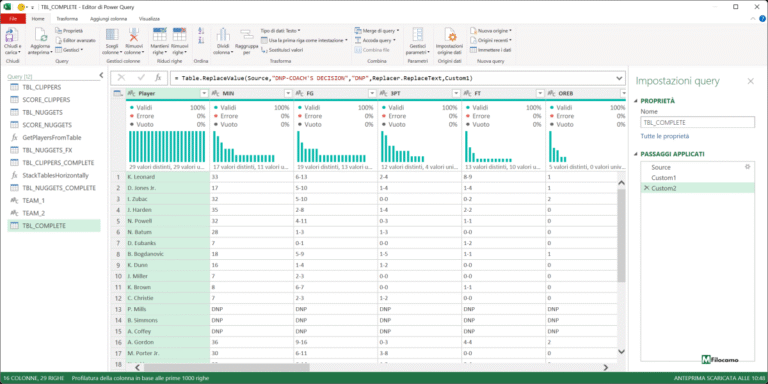The height and width of the screenshot is (384, 768).
Task: Open the Accoda query dropdown
Action: tap(375, 40)
